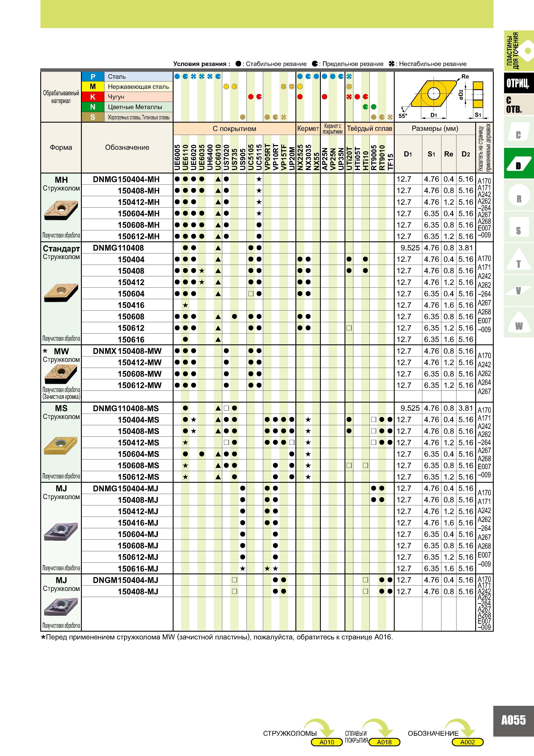Viewport: 534px width, 756px height.
Task: Click the Стандарт chipbreaker insert image
Action: point(61,292)
